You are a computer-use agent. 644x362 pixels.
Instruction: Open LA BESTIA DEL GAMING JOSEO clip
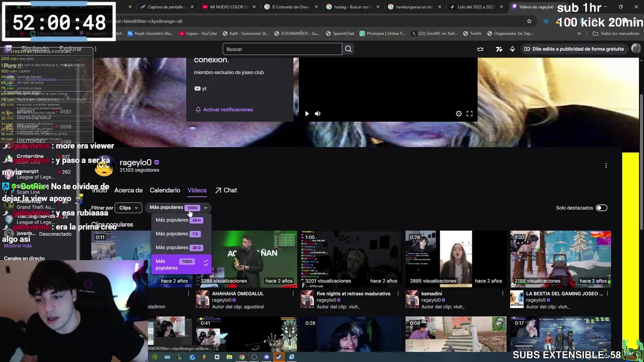coord(564,294)
